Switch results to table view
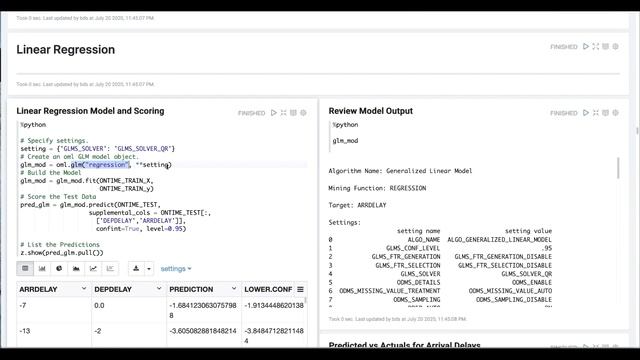Image resolution: width=640 pixels, height=360 pixels. [25, 268]
